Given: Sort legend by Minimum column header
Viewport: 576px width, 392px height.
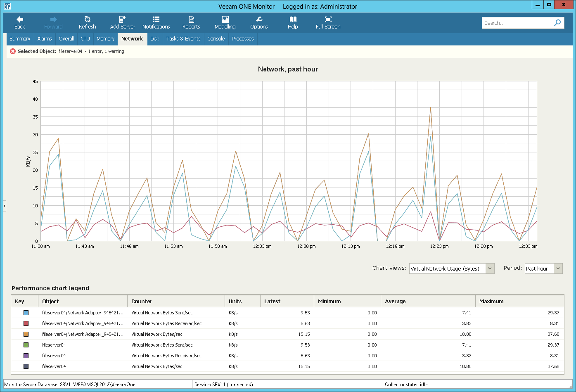Looking at the screenshot, I should (347, 301).
